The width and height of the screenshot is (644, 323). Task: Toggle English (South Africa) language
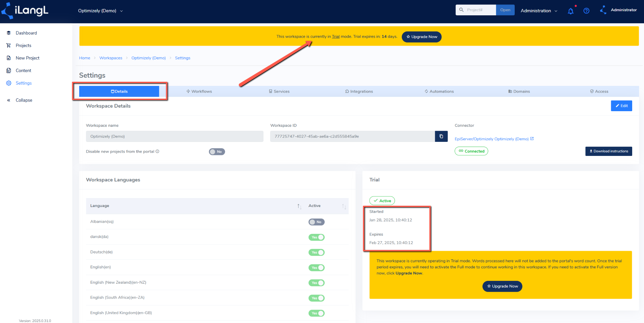point(316,298)
